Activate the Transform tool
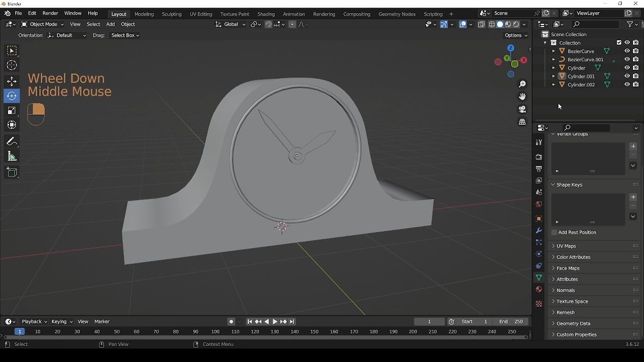Viewport: 644px width, 362px height. [x=12, y=125]
